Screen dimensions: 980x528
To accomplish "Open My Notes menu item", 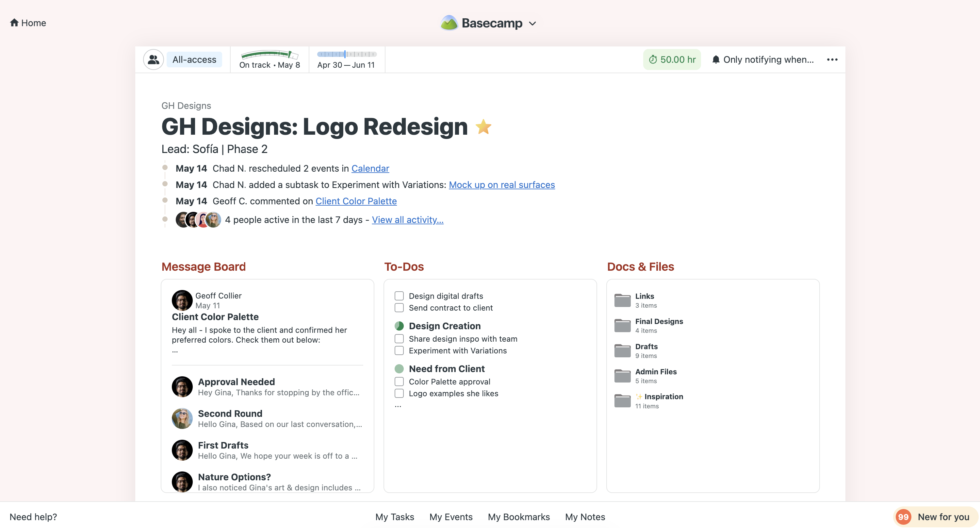I will (585, 517).
